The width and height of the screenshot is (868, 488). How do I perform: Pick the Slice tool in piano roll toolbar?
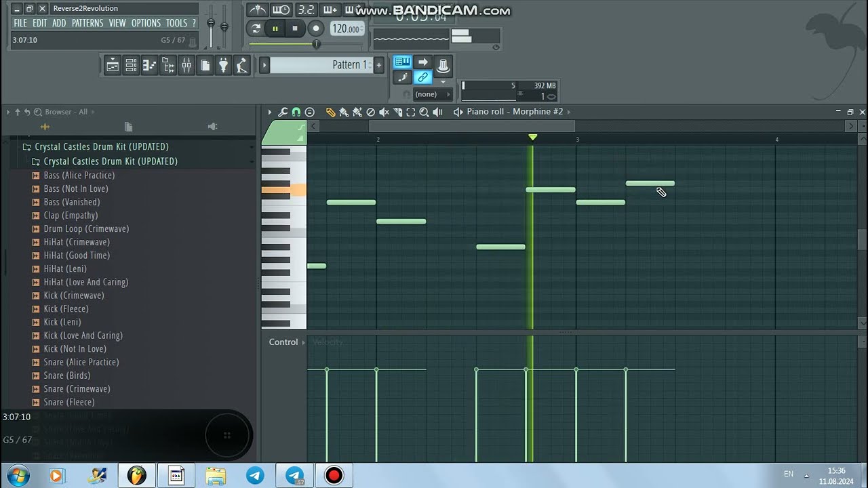[x=397, y=112]
